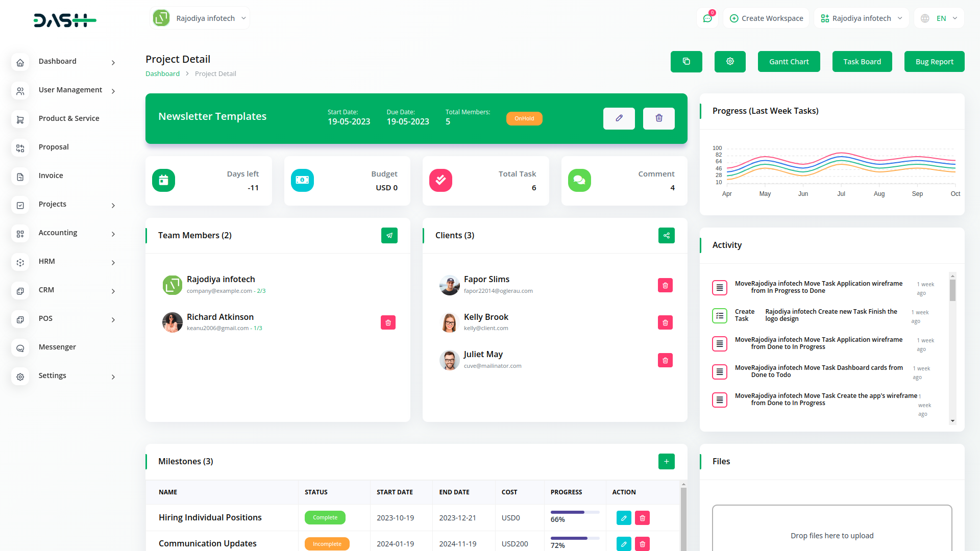Delete client Fapor Slims using trash icon
Screen dimensions: 980x551
pyautogui.click(x=665, y=285)
